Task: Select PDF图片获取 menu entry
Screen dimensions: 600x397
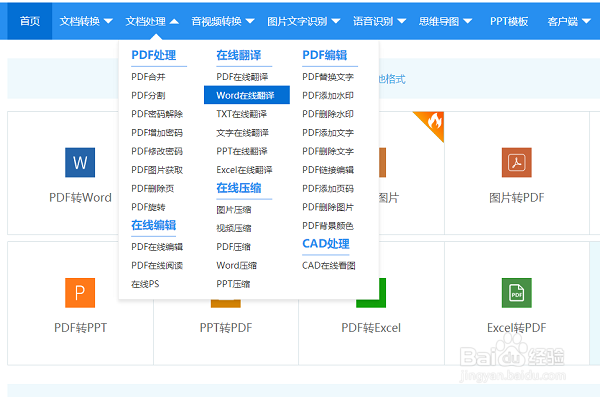Action: (x=157, y=170)
